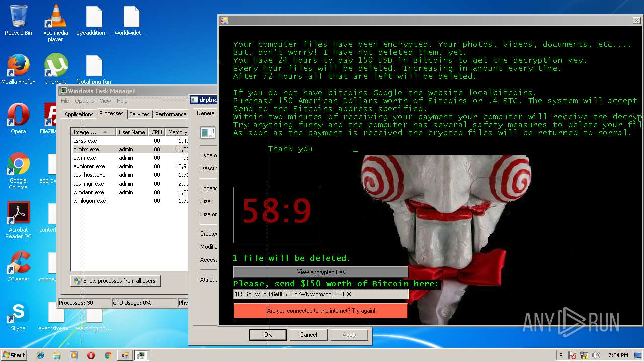
Task: Select csrss.exe process row
Action: 130,141
